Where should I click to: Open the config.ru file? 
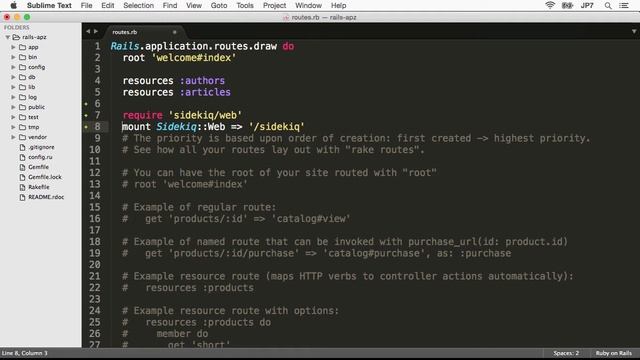click(x=40, y=157)
